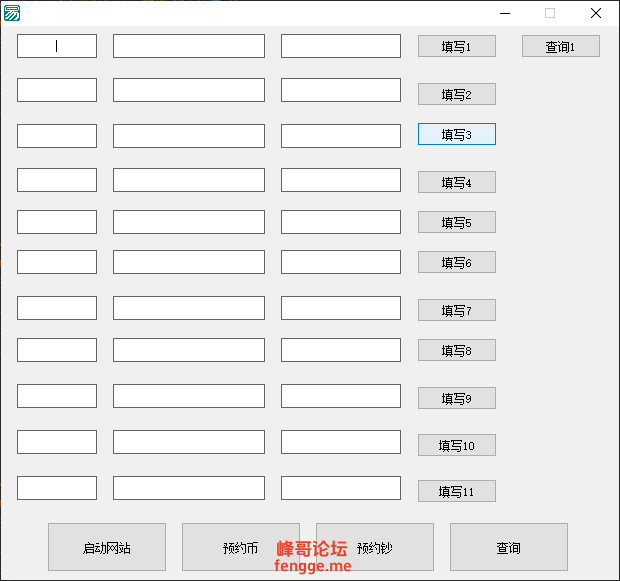Click the 填写6 button

coord(457,262)
